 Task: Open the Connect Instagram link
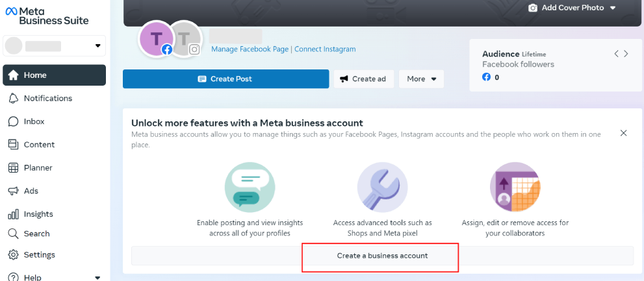coord(325,49)
